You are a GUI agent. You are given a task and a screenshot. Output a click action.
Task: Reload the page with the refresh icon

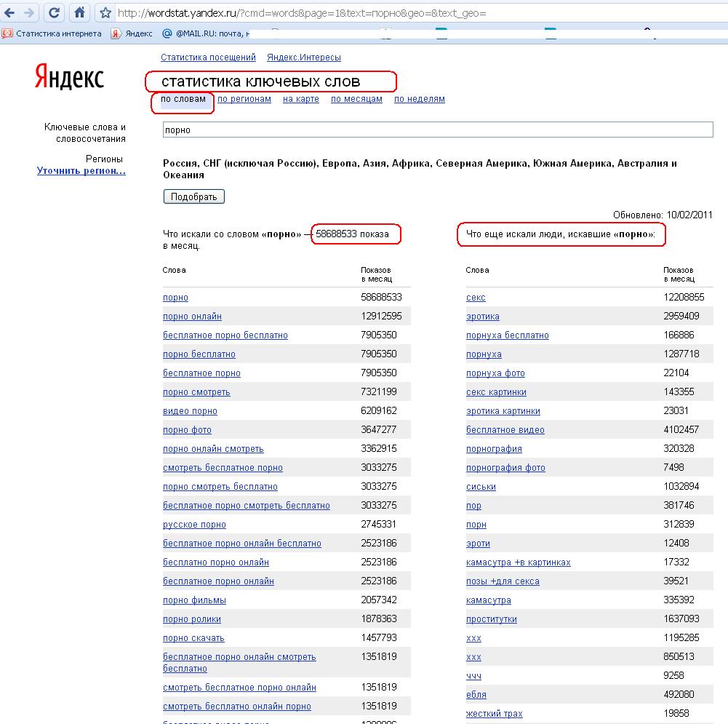[x=54, y=12]
